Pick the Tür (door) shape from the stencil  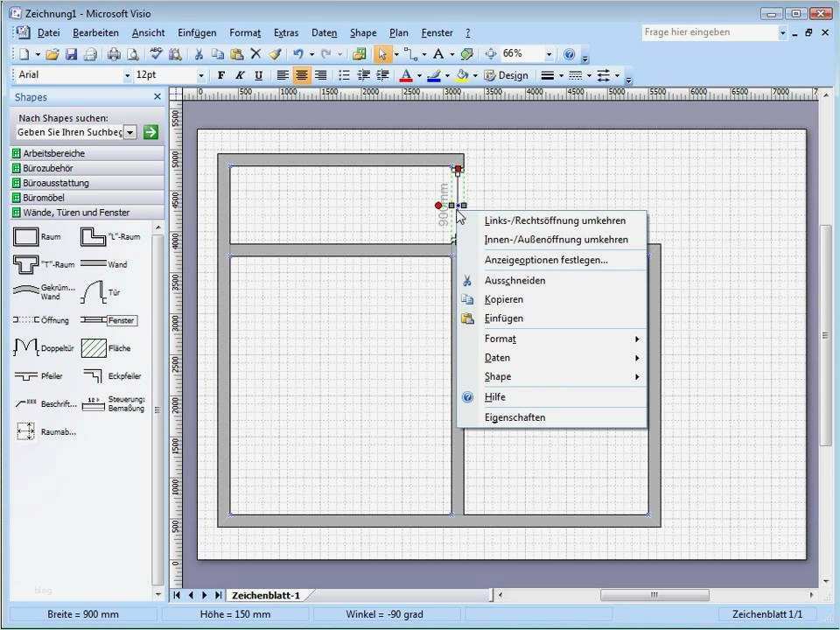point(101,292)
